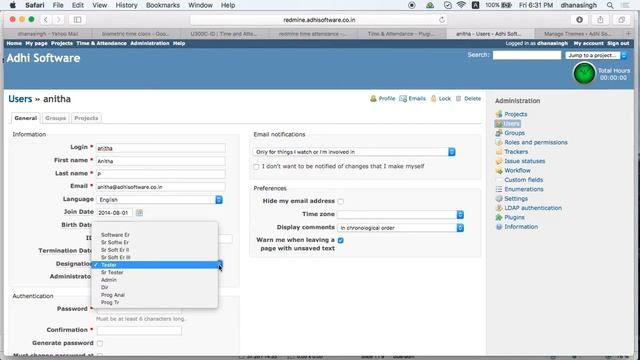Image resolution: width=640 pixels, height=360 pixels.
Task: Open Join Date calendar picker icon
Action: [139, 212]
